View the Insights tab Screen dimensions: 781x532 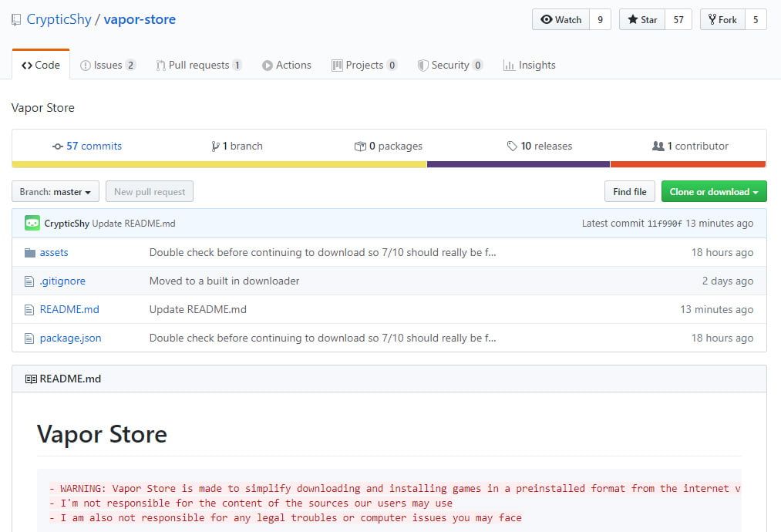(x=530, y=65)
